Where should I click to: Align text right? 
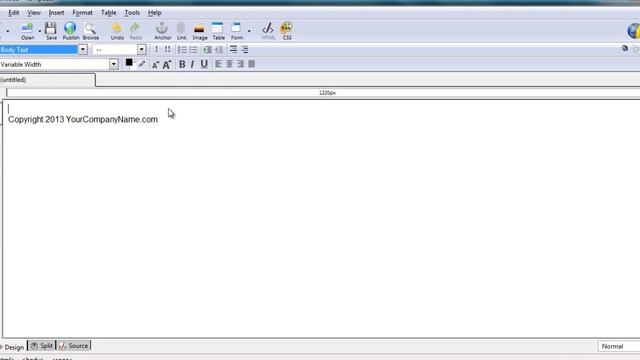coord(240,64)
